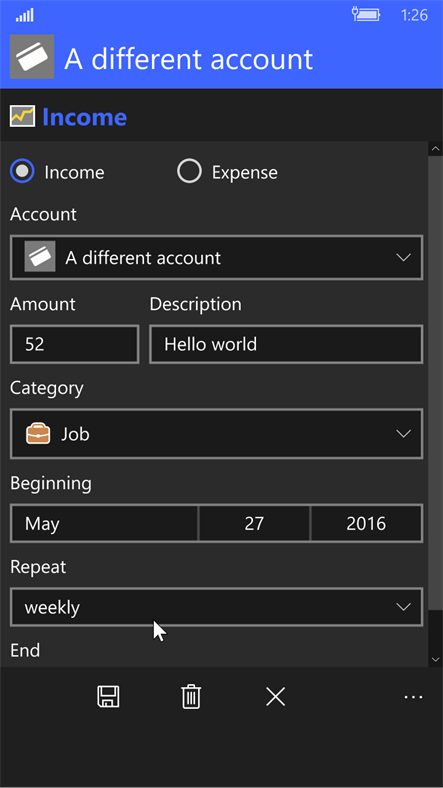Click the Repeat label
Viewport: 443px width, 788px height.
[x=38, y=567]
